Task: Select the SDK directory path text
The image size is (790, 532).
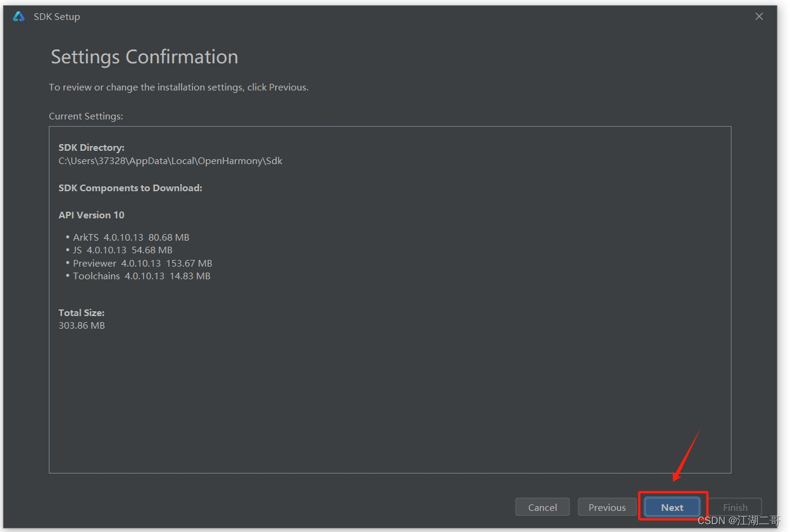Action: [x=170, y=161]
